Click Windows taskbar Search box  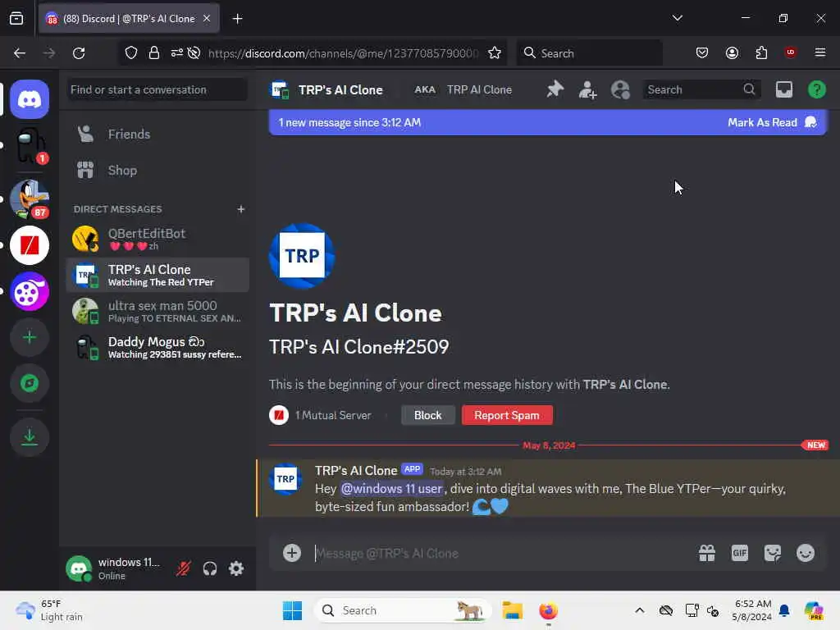(x=402, y=610)
